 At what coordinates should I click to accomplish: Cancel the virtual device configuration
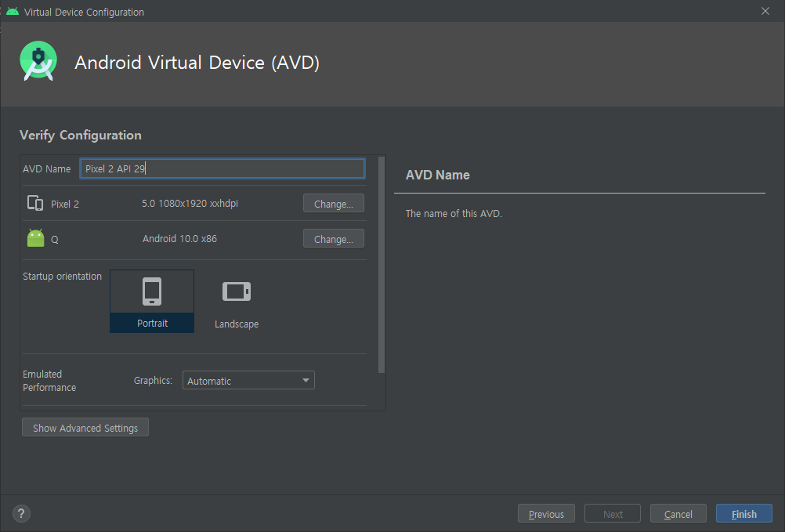pyautogui.click(x=678, y=514)
